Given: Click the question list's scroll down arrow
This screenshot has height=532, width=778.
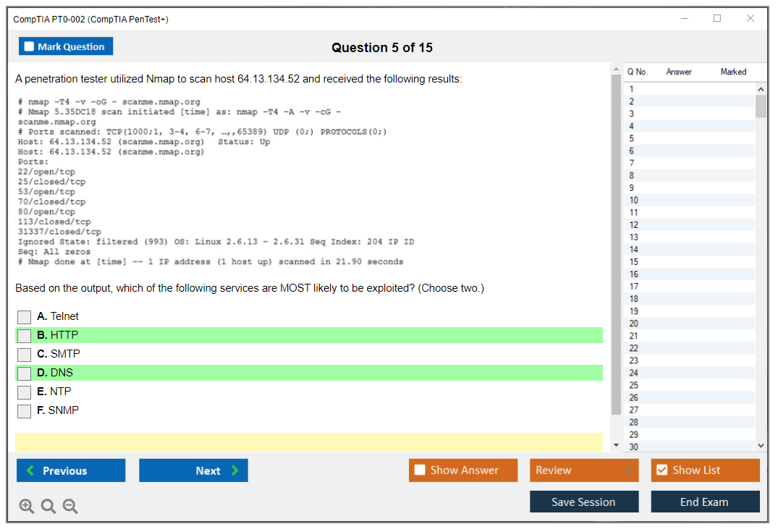Looking at the screenshot, I should (x=761, y=446).
